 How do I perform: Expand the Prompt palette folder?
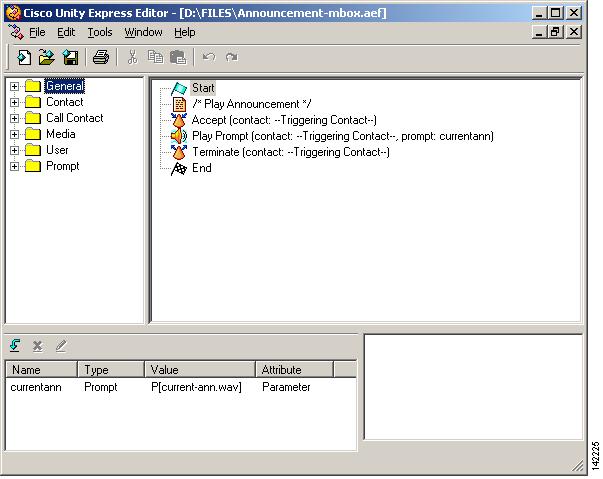[15, 166]
